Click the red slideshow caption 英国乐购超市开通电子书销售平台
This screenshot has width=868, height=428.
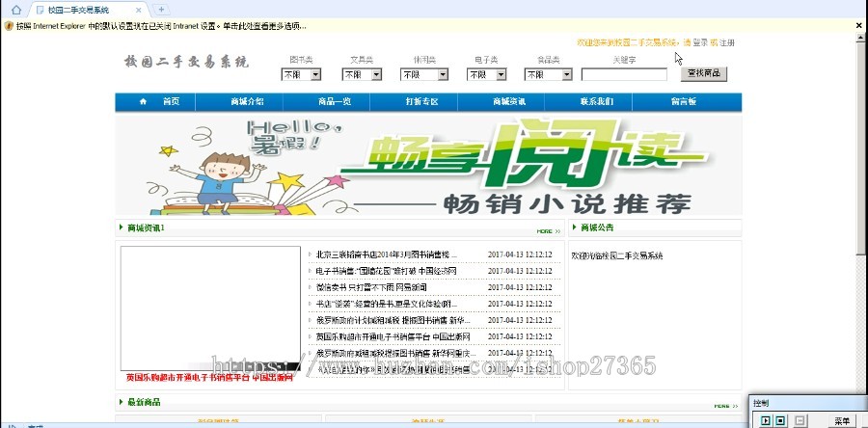click(x=209, y=378)
